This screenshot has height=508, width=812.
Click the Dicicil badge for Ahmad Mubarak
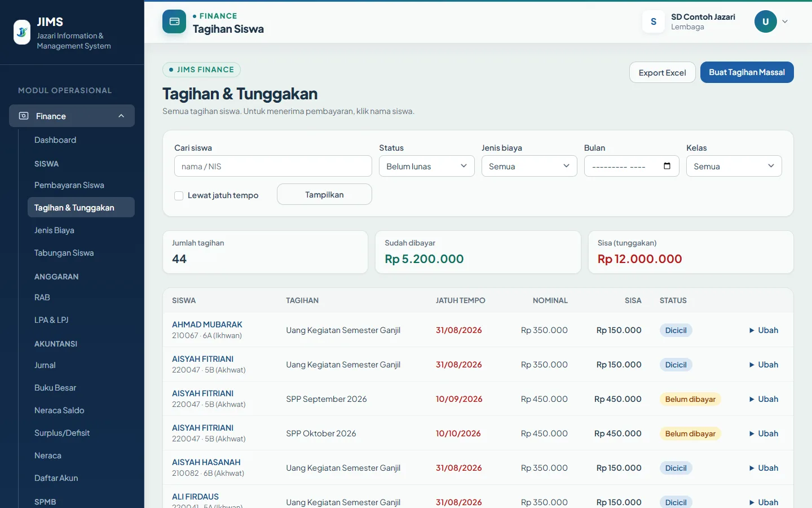pyautogui.click(x=676, y=330)
